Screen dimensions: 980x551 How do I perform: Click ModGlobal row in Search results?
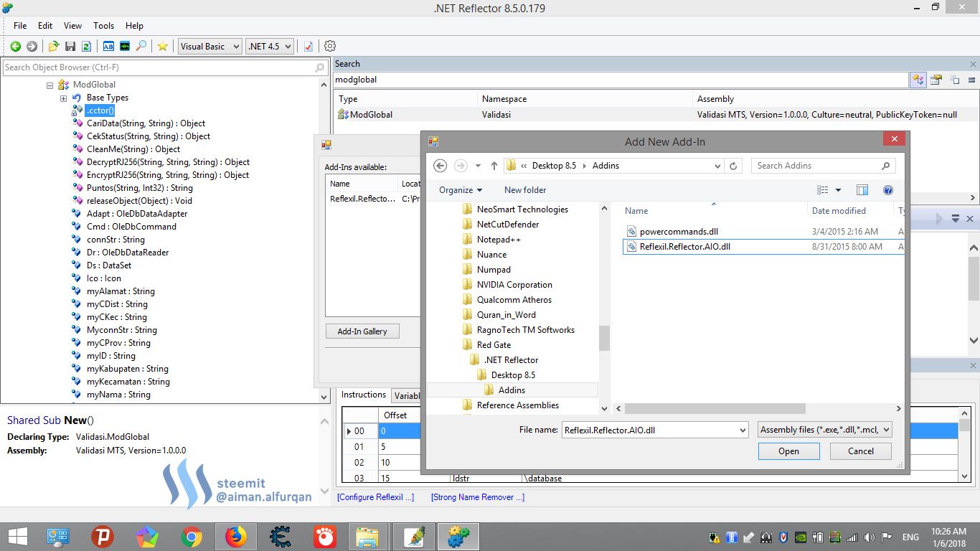point(654,115)
